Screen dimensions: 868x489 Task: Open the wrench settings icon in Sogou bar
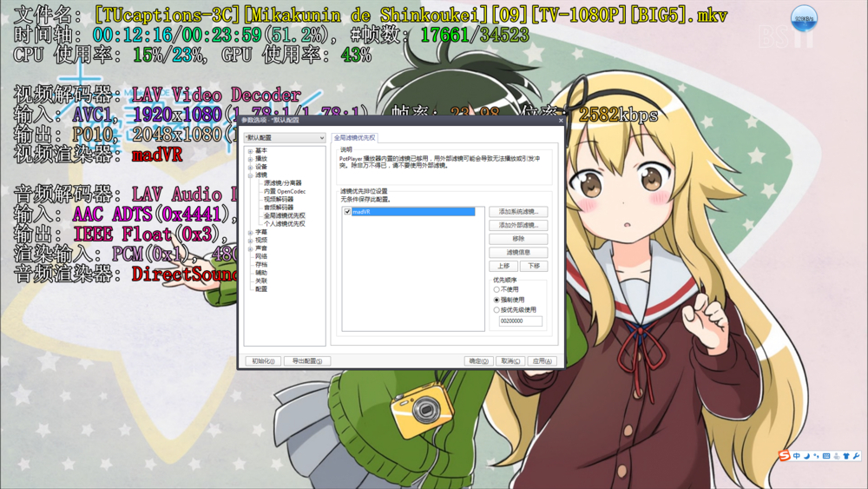pos(856,456)
